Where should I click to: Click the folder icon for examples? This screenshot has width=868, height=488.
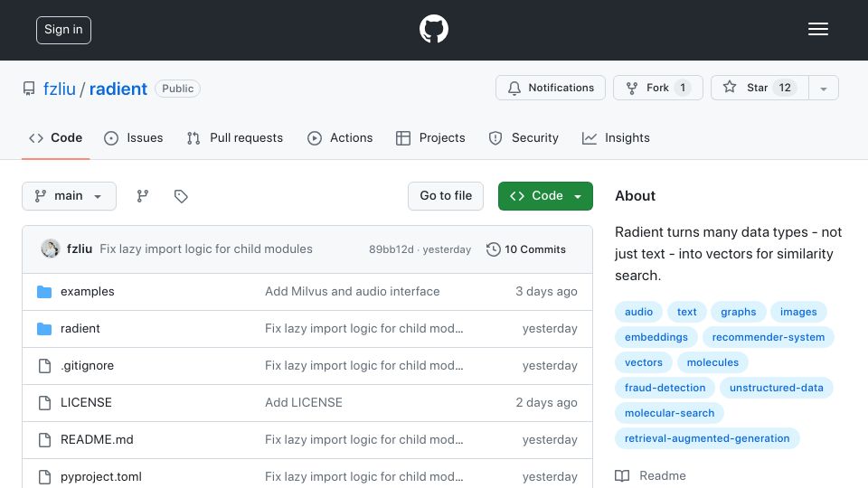coord(44,292)
